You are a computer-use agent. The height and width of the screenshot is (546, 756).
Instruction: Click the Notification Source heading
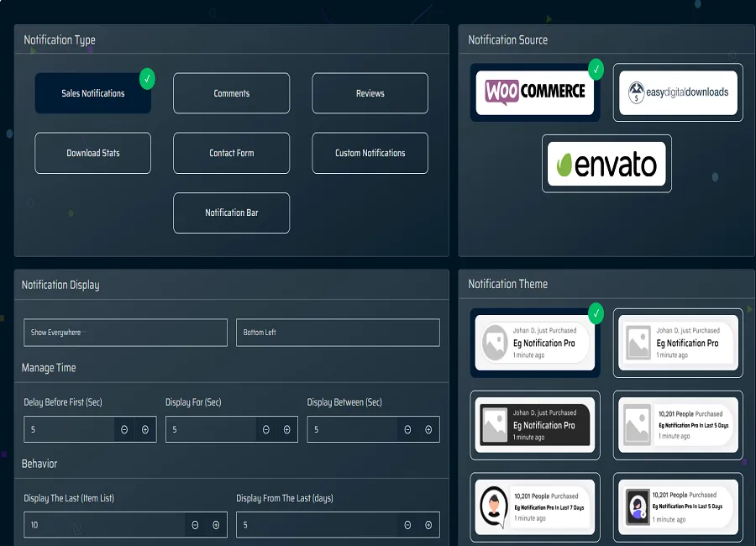pyautogui.click(x=507, y=40)
